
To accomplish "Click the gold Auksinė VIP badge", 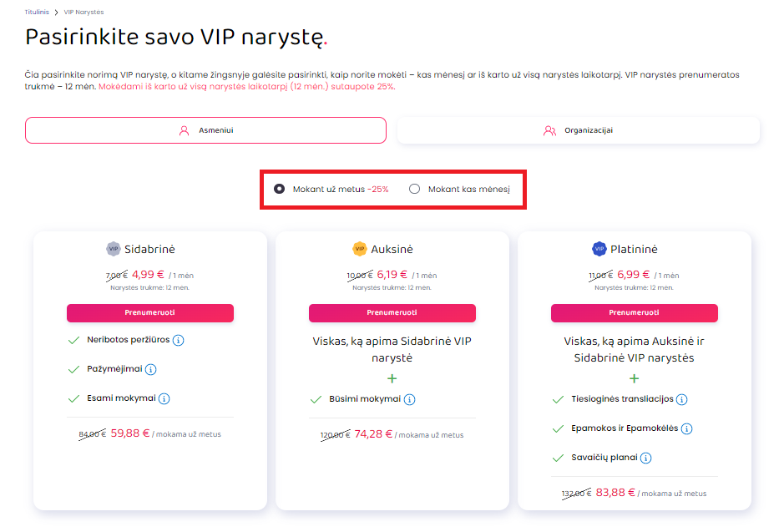I will pyautogui.click(x=360, y=249).
